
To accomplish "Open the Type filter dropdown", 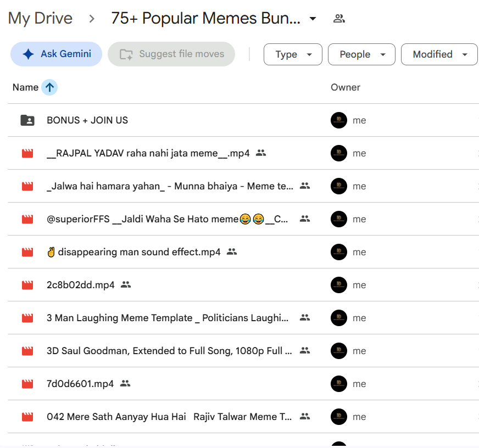I will pos(293,54).
